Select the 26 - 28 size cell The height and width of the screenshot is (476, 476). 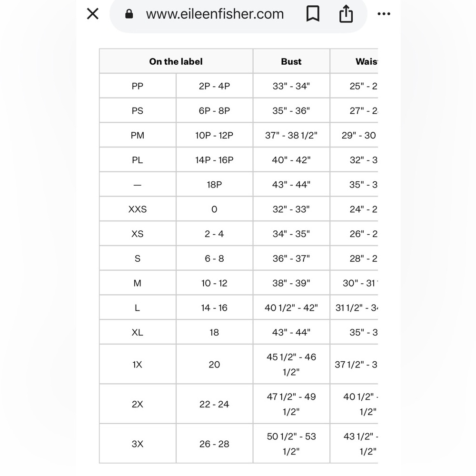click(x=214, y=444)
